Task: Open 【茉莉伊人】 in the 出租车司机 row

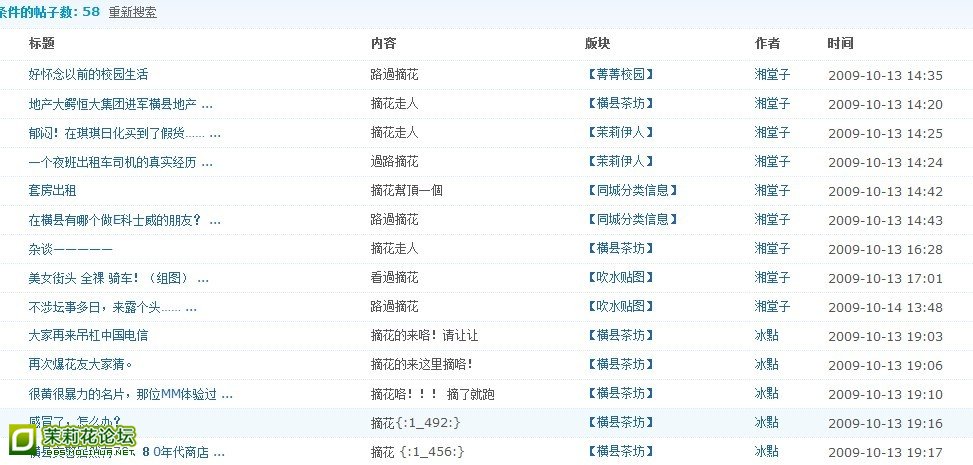Action: click(x=619, y=161)
